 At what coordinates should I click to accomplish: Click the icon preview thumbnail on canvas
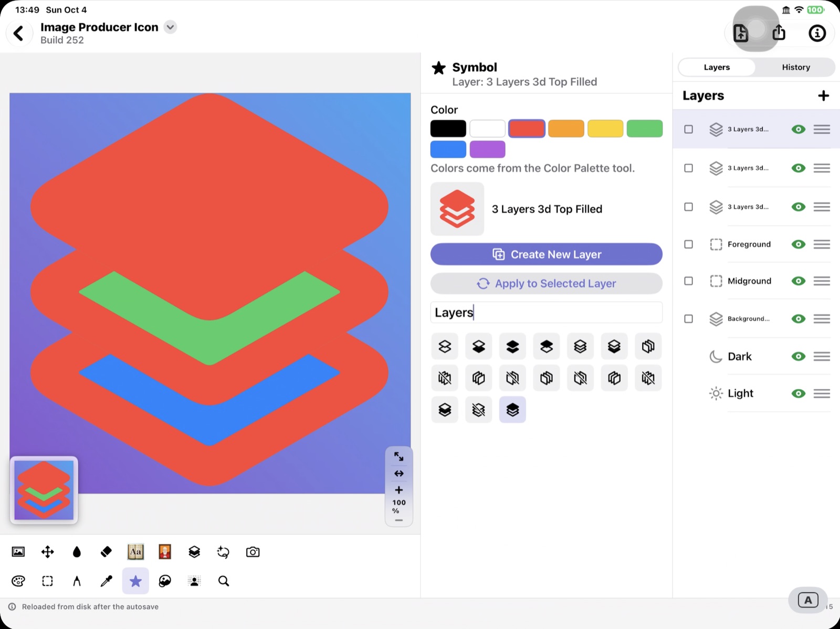44,490
